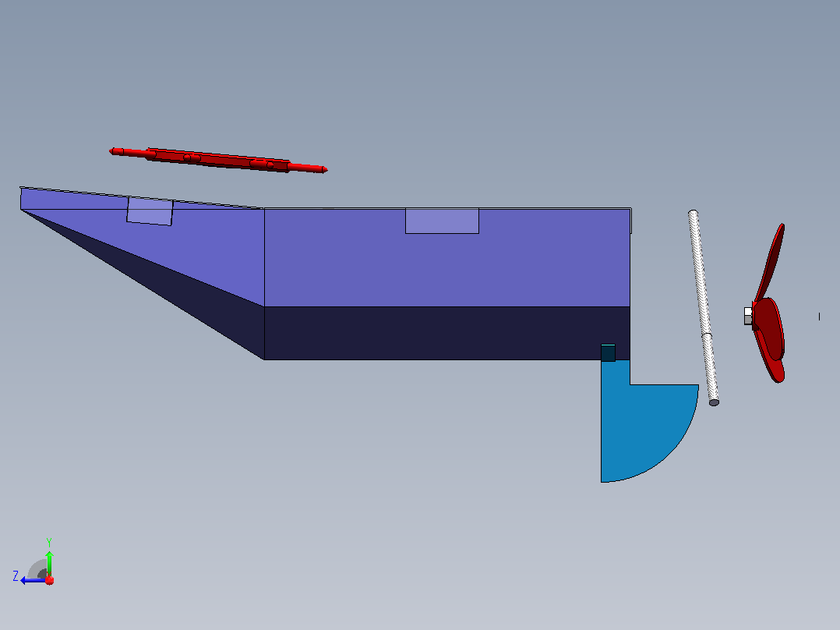Viewport: 840px width, 630px height.
Task: Select the light rectangle on main hull side
Action: click(x=442, y=221)
